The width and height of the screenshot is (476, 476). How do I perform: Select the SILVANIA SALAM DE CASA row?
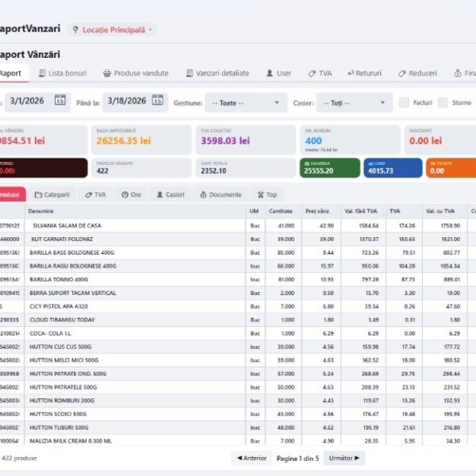coord(238,225)
